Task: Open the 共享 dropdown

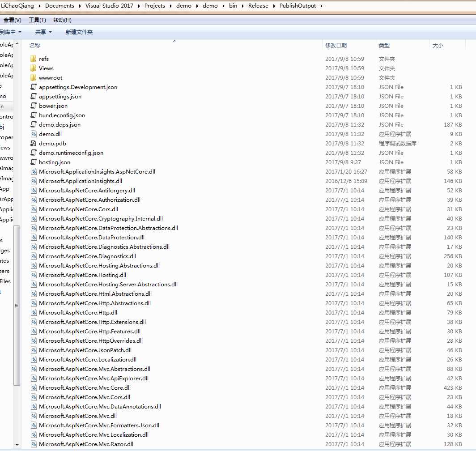Action: click(43, 32)
